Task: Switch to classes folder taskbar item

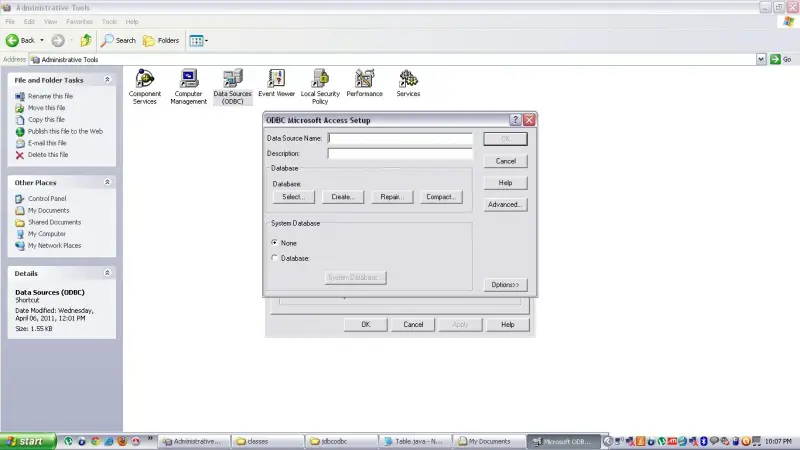Action: click(268, 441)
